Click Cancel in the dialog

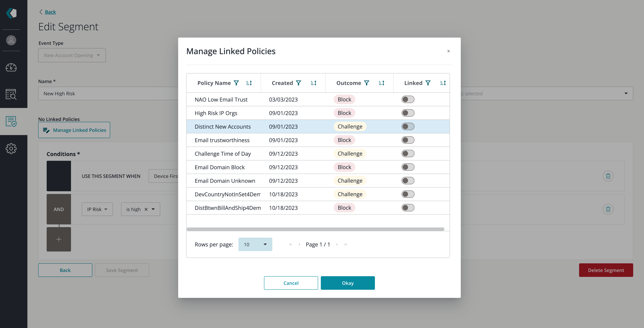click(291, 283)
